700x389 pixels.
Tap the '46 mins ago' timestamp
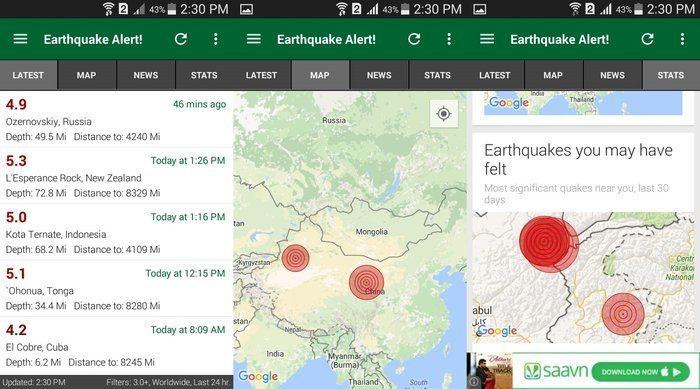point(199,104)
